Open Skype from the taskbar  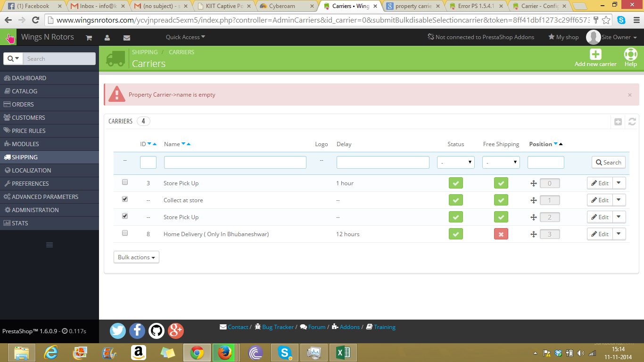pos(284,353)
